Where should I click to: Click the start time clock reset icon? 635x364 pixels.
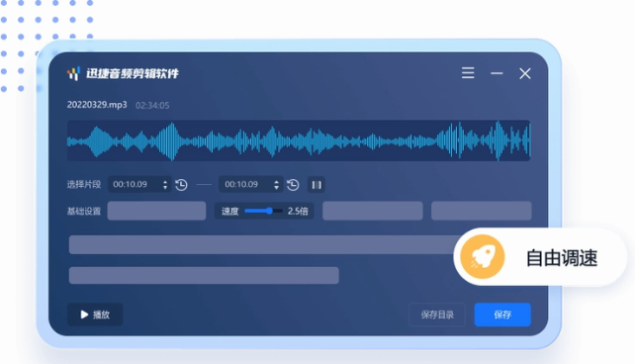(181, 185)
